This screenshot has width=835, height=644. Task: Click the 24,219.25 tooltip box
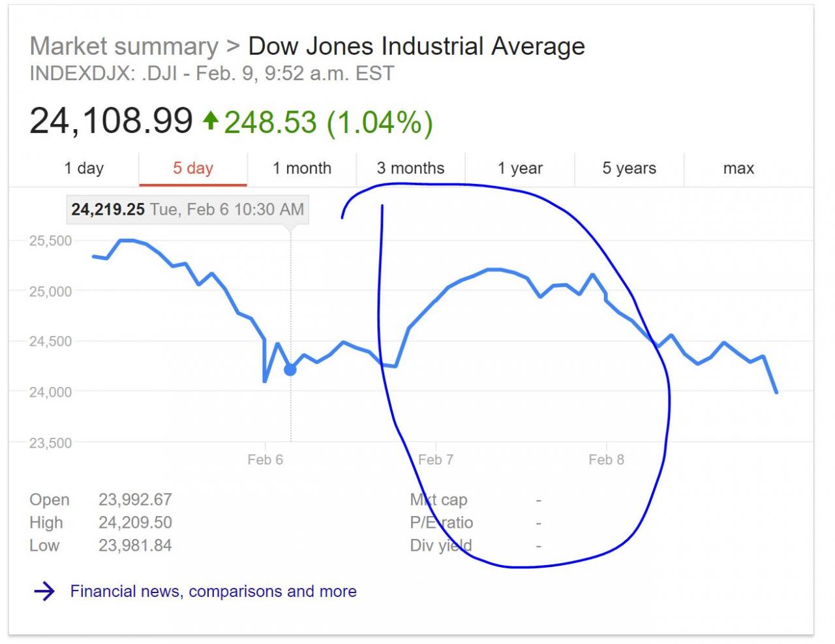point(188,209)
